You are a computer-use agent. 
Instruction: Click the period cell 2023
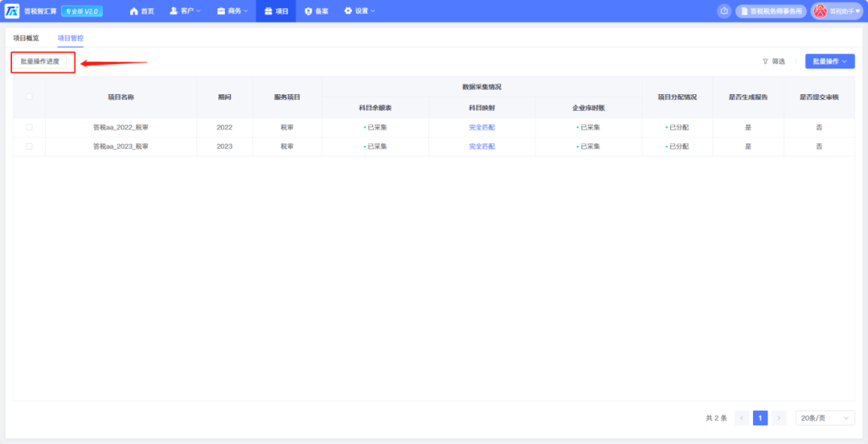coord(224,146)
